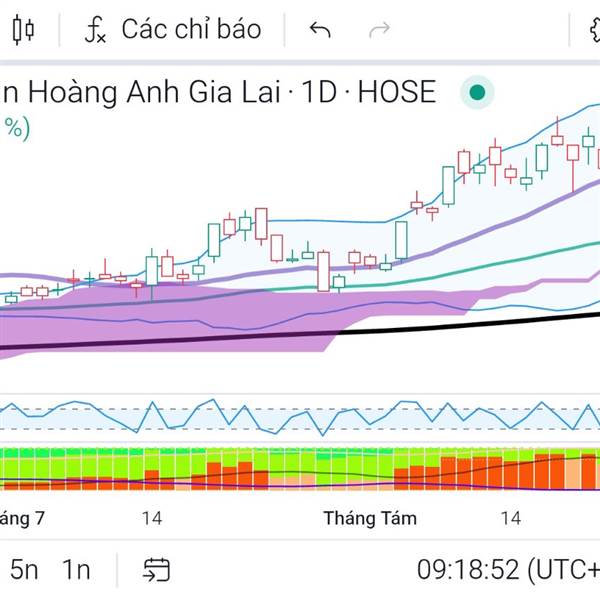The height and width of the screenshot is (600, 600).
Task: Click the "Tháng Tám" time axis label
Action: (370, 518)
